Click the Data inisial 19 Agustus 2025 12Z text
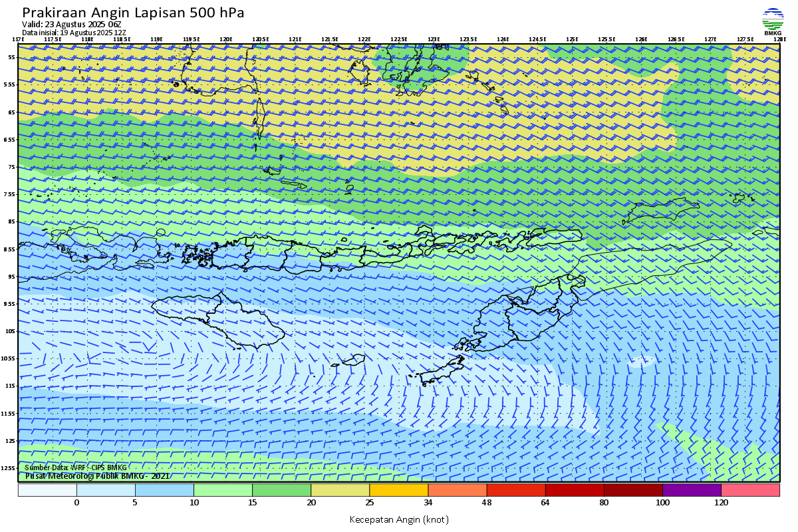This screenshot has width=798, height=532. pyautogui.click(x=74, y=32)
